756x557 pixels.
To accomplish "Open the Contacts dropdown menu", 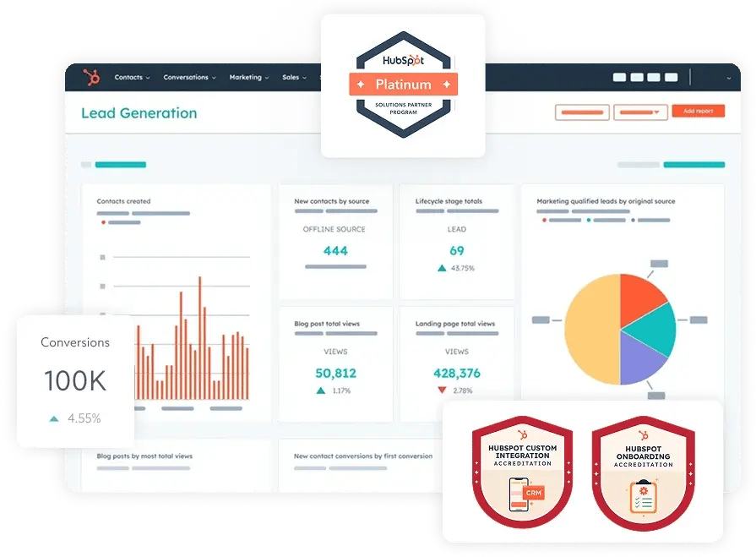I will (132, 78).
